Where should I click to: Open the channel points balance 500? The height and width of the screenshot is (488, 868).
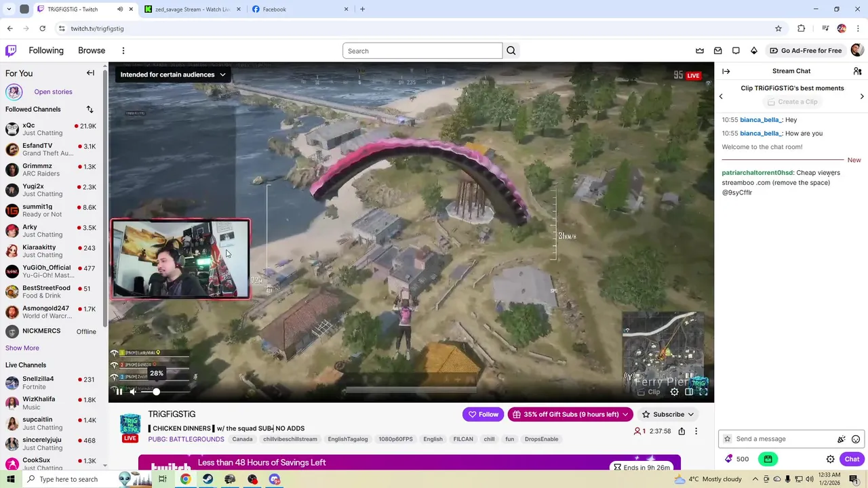coord(737,459)
